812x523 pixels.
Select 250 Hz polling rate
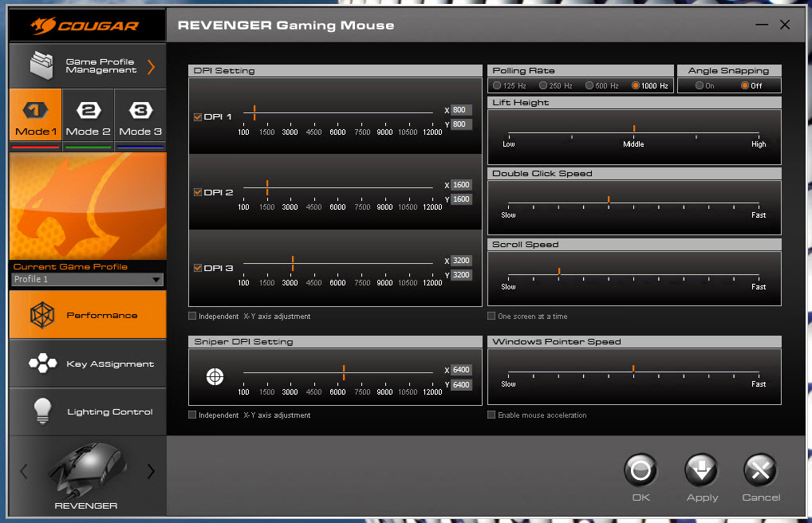pos(543,85)
